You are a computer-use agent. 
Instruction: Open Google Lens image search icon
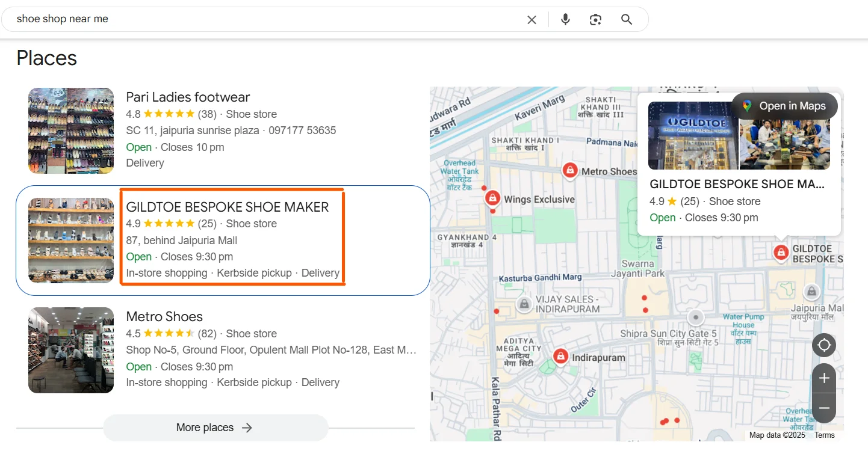point(596,19)
